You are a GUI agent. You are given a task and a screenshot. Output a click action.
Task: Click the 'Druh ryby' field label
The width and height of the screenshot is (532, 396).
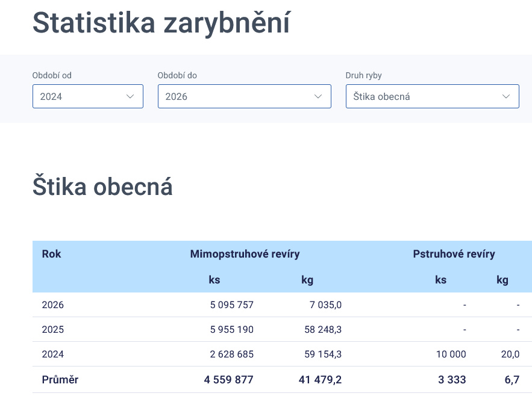click(x=364, y=75)
